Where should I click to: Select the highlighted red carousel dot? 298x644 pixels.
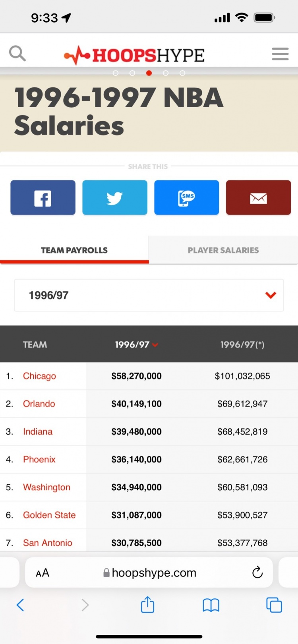149,73
